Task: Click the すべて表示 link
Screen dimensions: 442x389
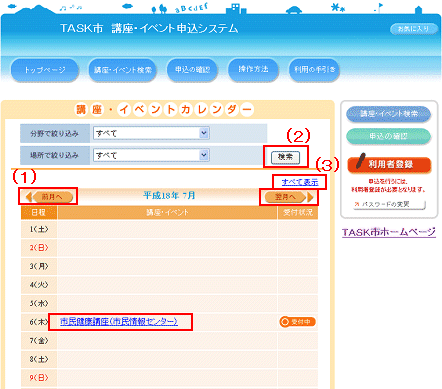Action: [300, 182]
